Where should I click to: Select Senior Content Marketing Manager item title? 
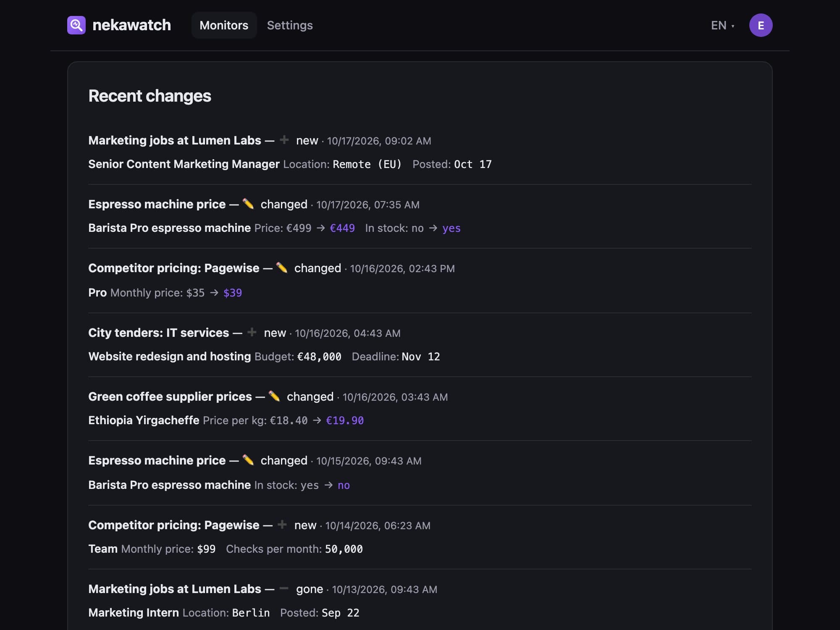(184, 164)
